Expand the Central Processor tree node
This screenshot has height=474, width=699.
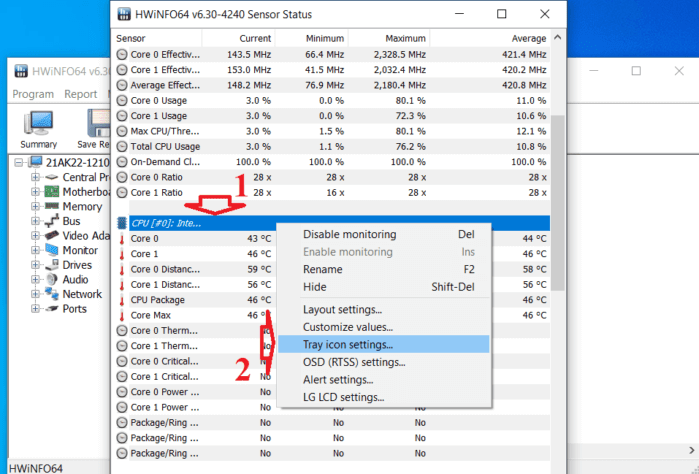click(35, 177)
